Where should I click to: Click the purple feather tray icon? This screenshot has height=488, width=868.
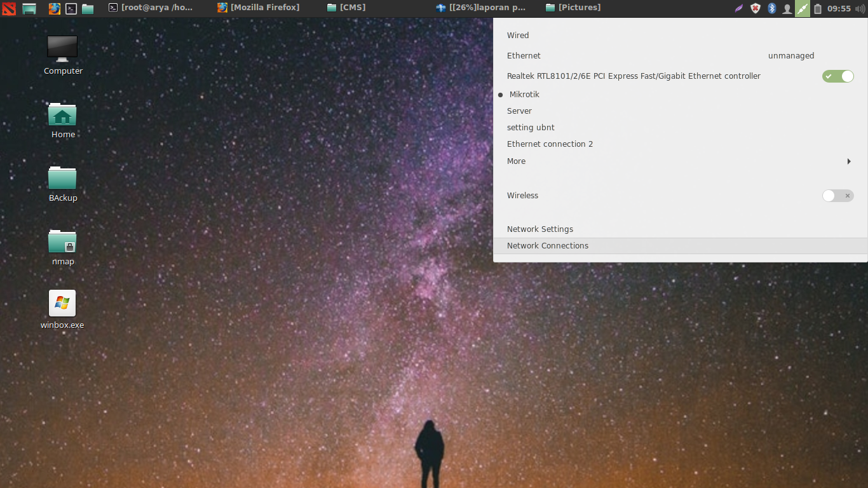[x=738, y=8]
